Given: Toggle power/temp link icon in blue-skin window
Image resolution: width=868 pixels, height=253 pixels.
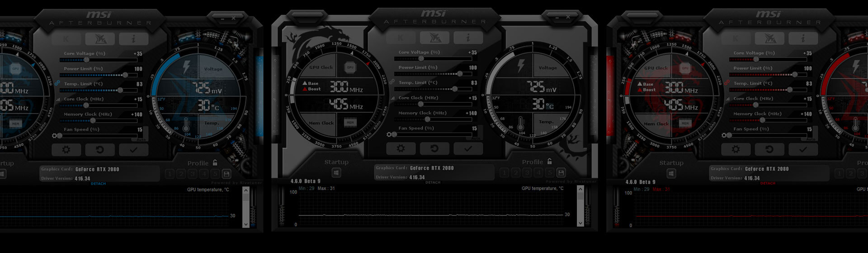Looking at the screenshot, I should point(57,83).
